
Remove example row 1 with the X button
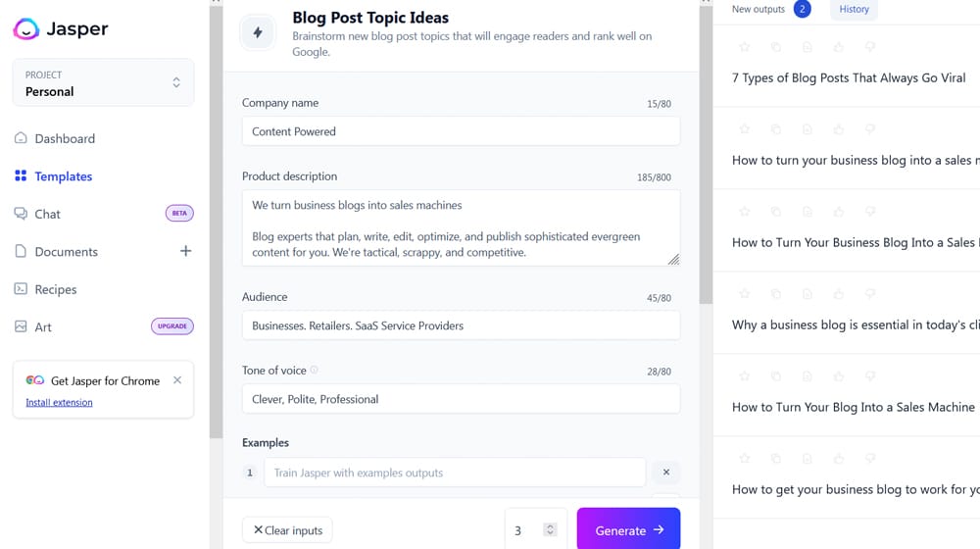[665, 473]
